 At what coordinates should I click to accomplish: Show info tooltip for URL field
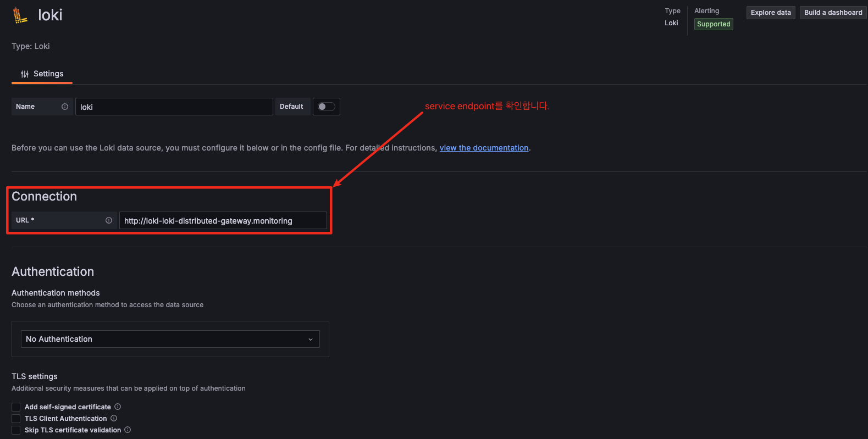[x=109, y=220]
